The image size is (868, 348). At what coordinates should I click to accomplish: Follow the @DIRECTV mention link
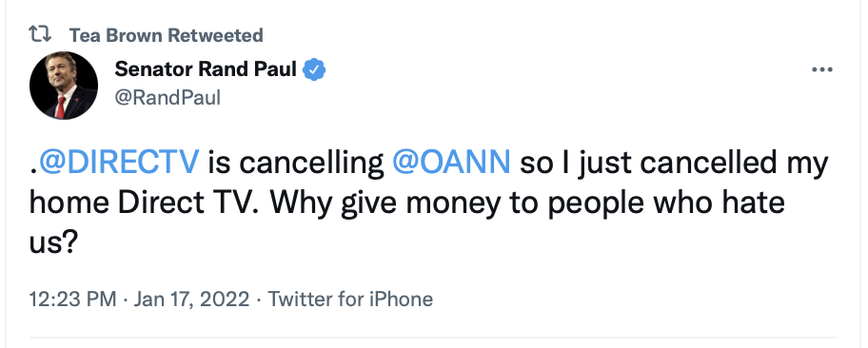click(118, 162)
